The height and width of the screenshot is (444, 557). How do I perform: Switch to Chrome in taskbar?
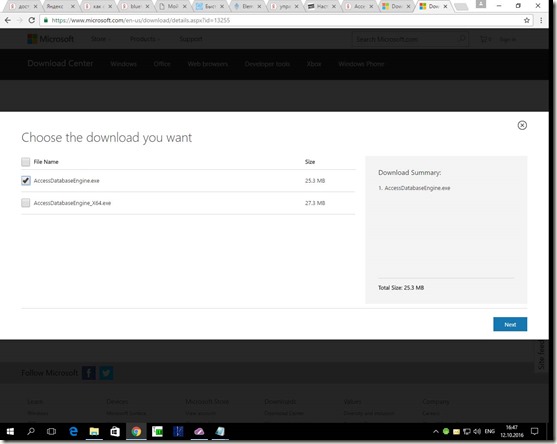click(x=136, y=431)
